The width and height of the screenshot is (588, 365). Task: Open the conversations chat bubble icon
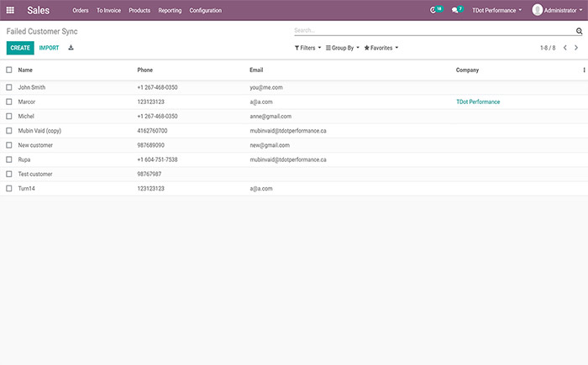coord(454,10)
